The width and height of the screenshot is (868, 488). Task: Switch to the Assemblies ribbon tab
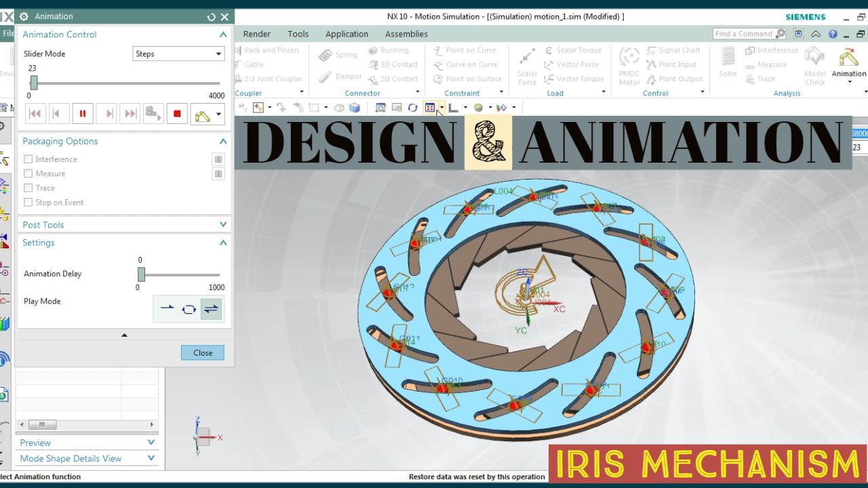pos(406,33)
